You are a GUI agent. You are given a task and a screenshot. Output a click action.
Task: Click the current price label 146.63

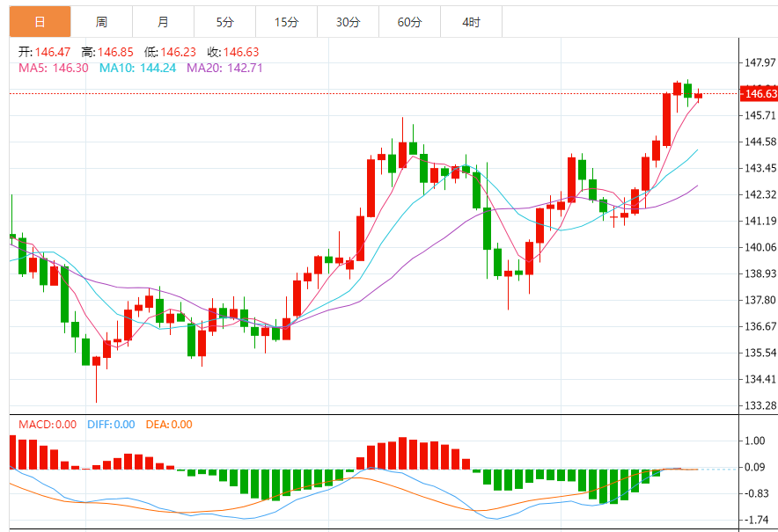[x=759, y=94]
